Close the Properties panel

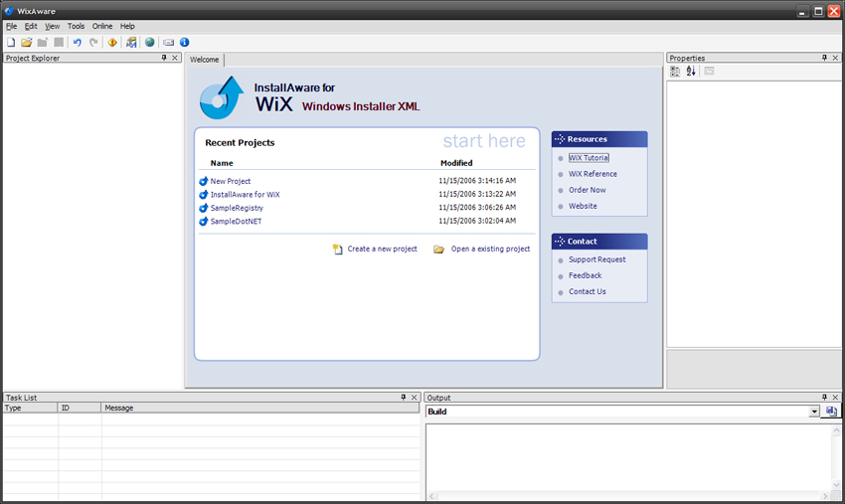click(835, 58)
